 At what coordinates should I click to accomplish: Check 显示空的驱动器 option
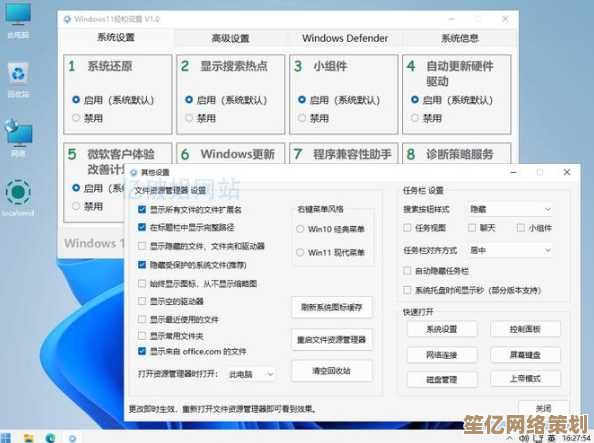(142, 301)
